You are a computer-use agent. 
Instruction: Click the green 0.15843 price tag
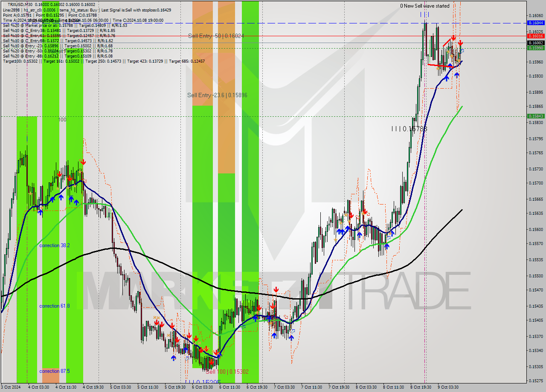536,116
